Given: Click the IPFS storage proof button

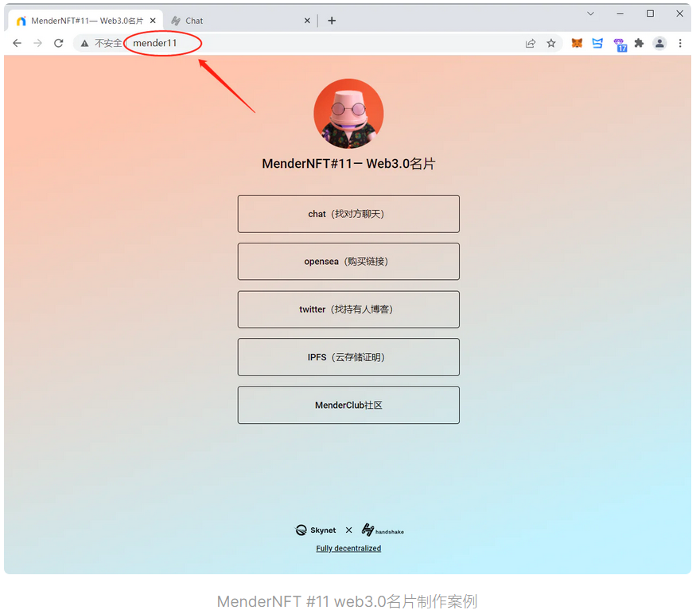Looking at the screenshot, I should point(348,357).
